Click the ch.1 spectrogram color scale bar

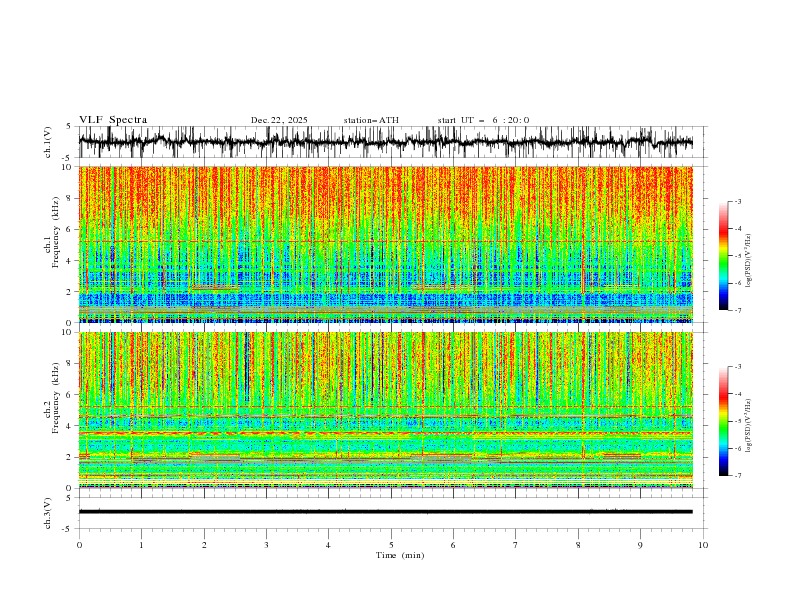click(723, 256)
